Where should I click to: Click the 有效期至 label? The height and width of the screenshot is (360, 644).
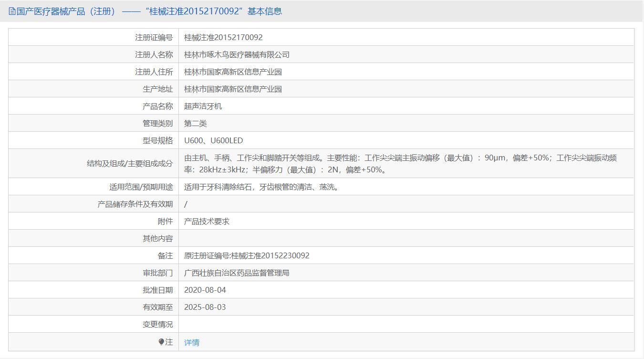pos(157,307)
